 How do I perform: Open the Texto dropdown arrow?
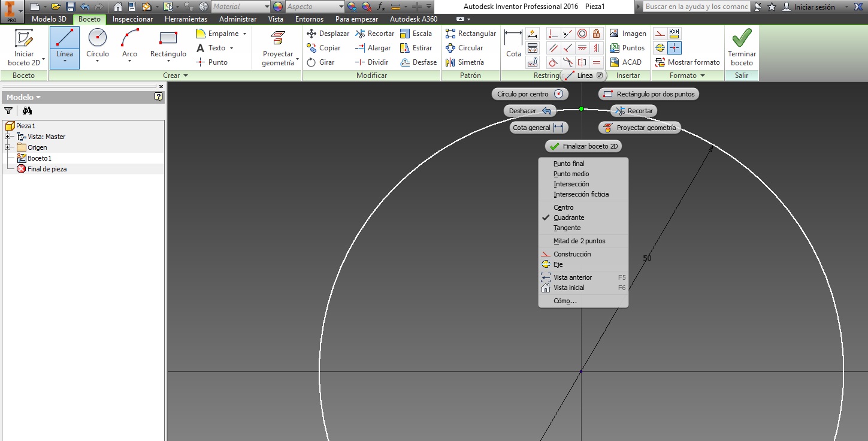coord(231,48)
